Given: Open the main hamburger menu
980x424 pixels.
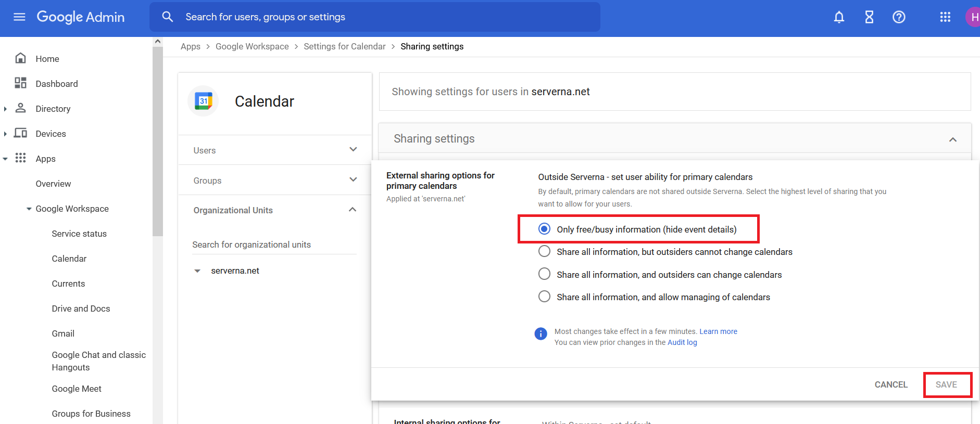Looking at the screenshot, I should click(19, 17).
